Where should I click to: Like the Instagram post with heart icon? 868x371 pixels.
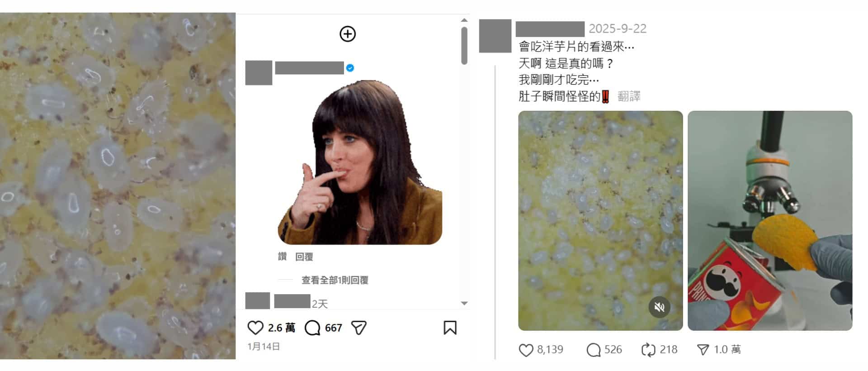pyautogui.click(x=255, y=328)
